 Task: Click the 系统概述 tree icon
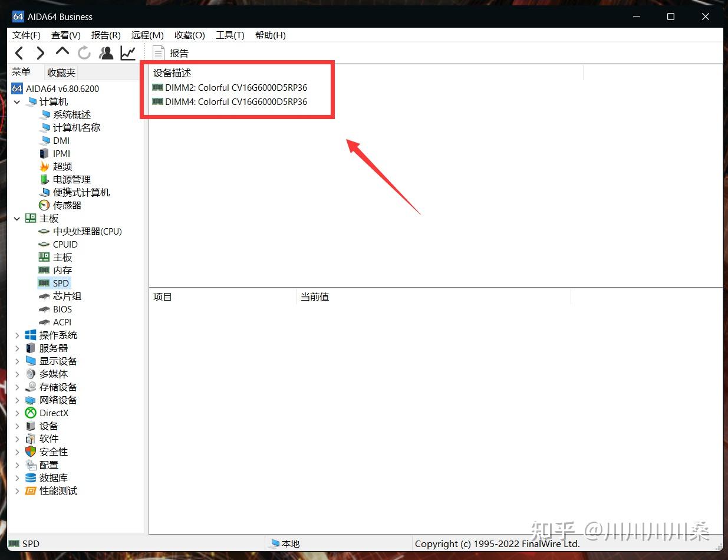pos(45,114)
